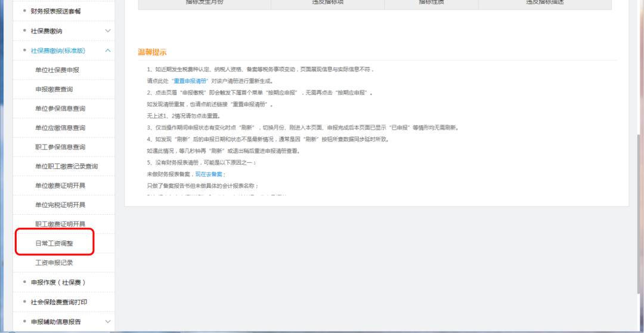Expand the 申报辅助信息报告 chevron arrow

tap(108, 322)
